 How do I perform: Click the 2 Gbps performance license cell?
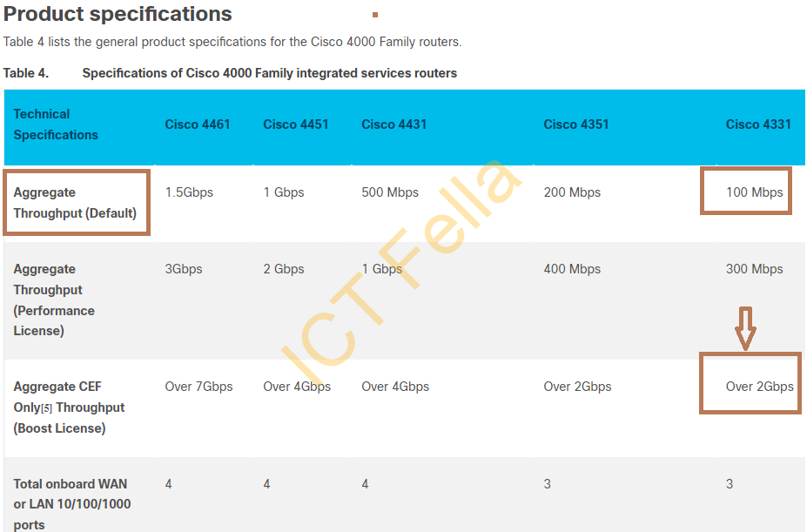(284, 269)
